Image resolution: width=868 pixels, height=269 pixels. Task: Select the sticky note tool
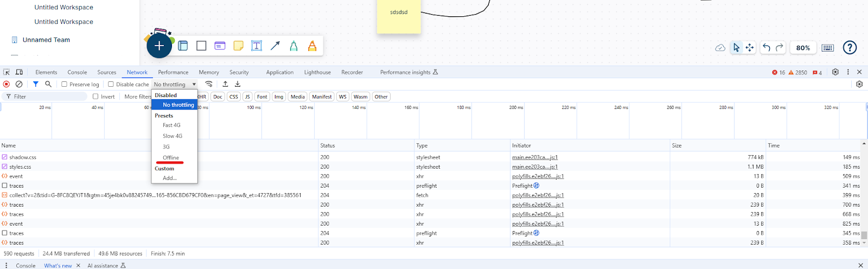pyautogui.click(x=238, y=46)
